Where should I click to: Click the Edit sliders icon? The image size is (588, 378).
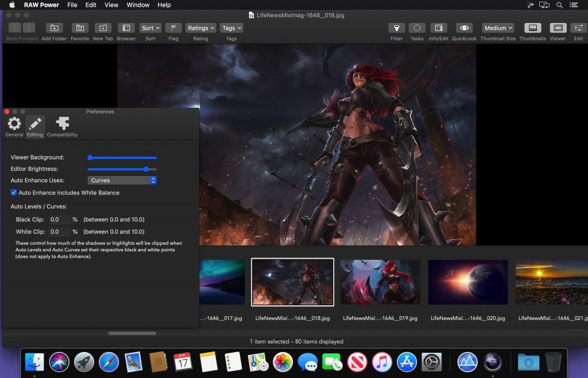[578, 28]
